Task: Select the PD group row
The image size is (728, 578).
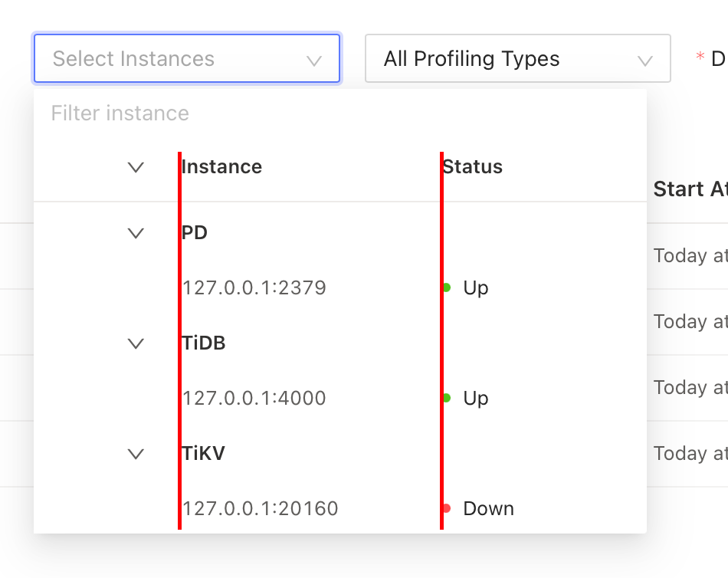Action: click(x=339, y=233)
